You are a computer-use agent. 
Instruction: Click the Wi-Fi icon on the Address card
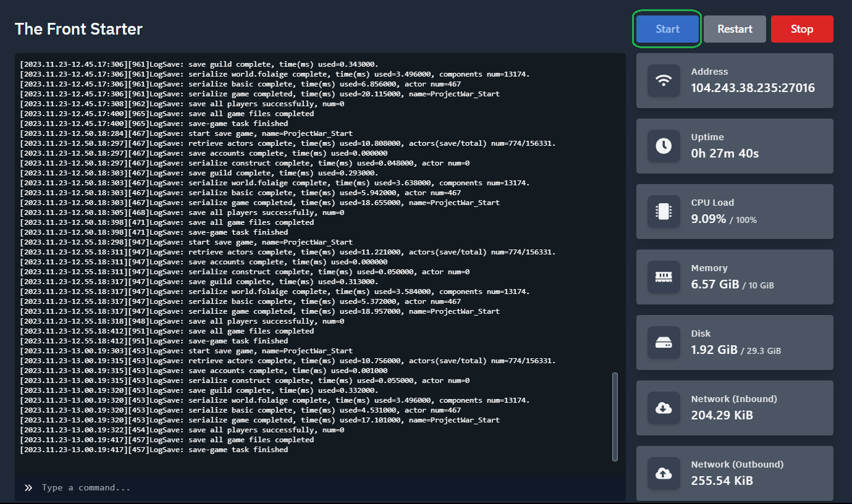(x=664, y=80)
